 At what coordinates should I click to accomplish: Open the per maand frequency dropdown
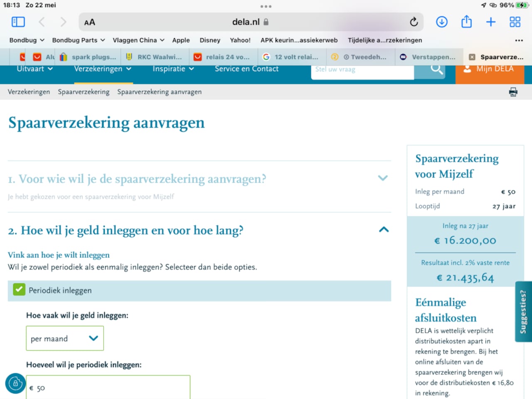[65, 338]
